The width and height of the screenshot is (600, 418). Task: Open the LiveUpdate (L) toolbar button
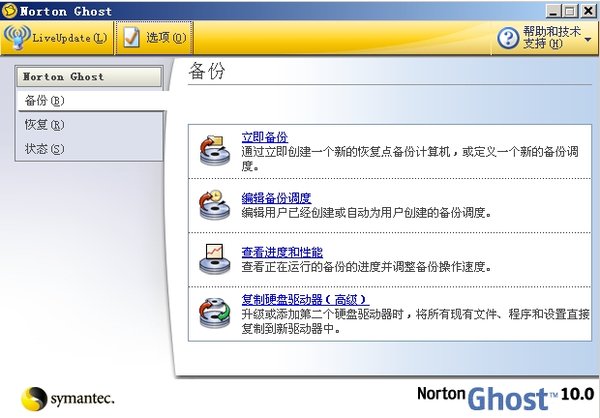[x=57, y=38]
